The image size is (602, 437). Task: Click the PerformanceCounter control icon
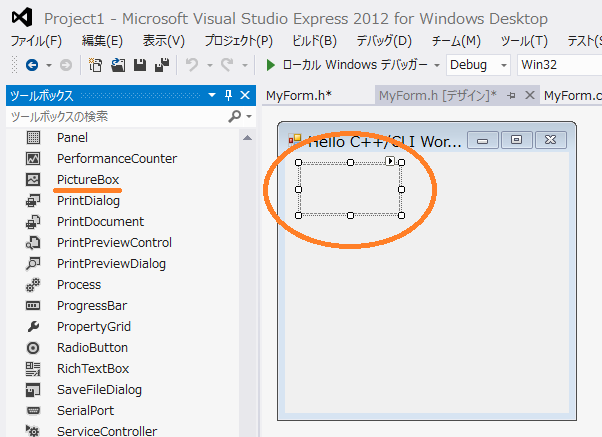[x=33, y=158]
